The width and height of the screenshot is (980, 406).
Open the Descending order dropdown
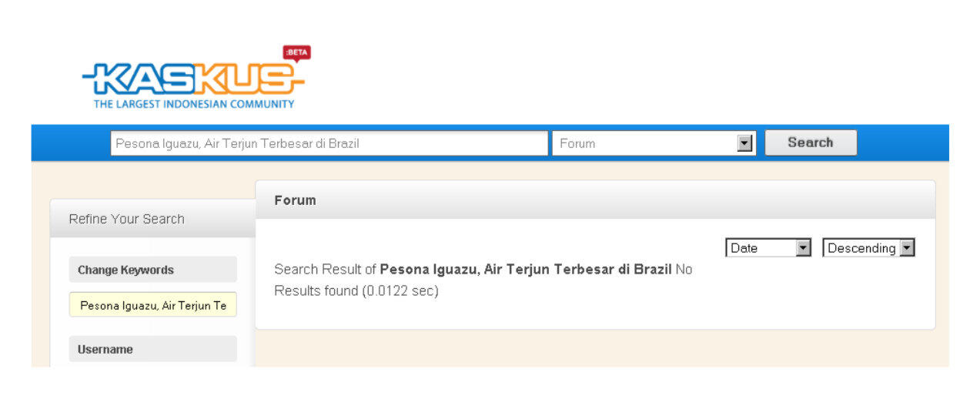(868, 248)
